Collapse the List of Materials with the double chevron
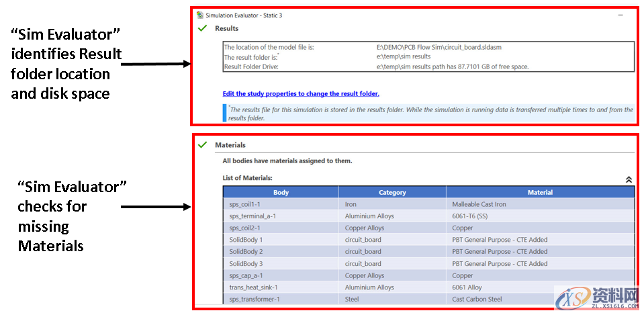 (629, 179)
